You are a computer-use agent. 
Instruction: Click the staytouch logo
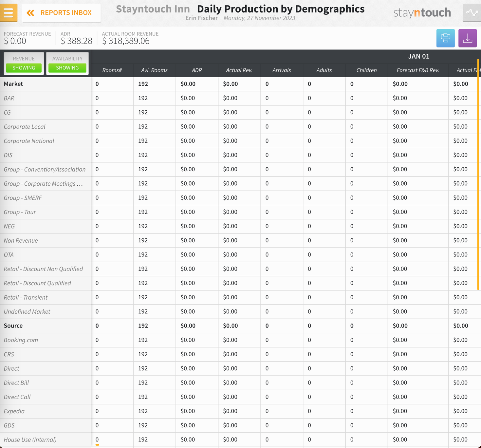pos(422,13)
